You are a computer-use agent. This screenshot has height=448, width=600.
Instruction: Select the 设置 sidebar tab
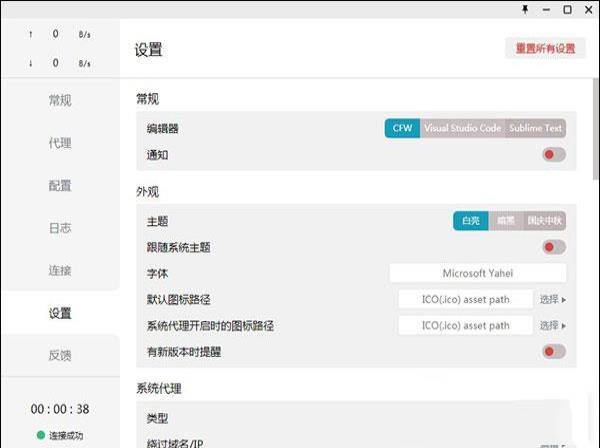tap(60, 313)
